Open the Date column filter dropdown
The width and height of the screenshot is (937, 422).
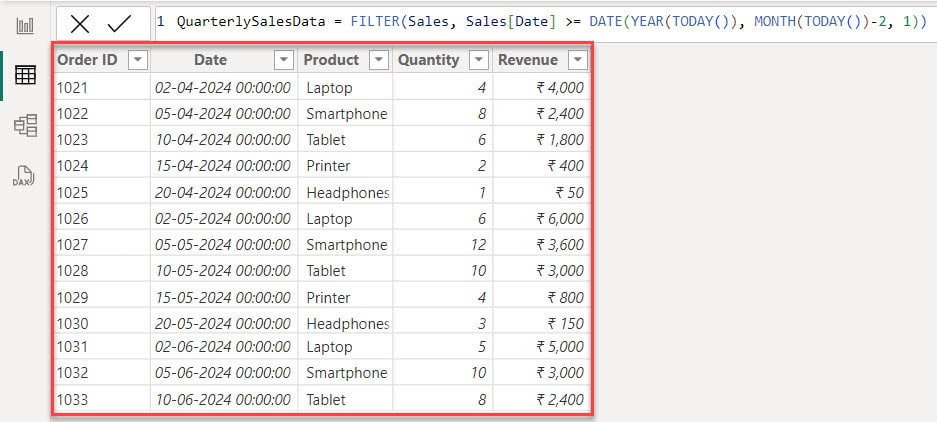click(x=284, y=60)
